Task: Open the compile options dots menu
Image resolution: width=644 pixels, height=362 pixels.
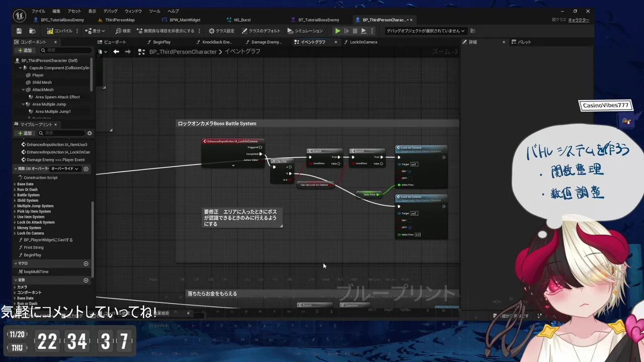Action: 77,31
